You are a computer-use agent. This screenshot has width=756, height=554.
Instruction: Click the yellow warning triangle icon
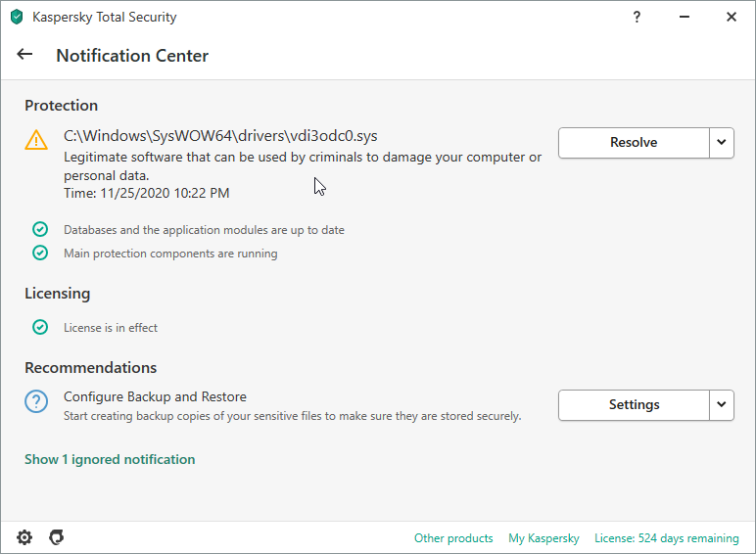click(x=36, y=140)
